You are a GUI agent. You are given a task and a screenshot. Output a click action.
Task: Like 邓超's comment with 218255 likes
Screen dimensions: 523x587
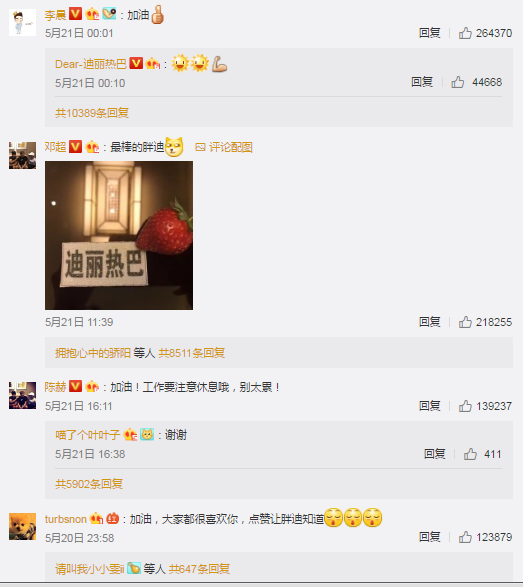465,322
